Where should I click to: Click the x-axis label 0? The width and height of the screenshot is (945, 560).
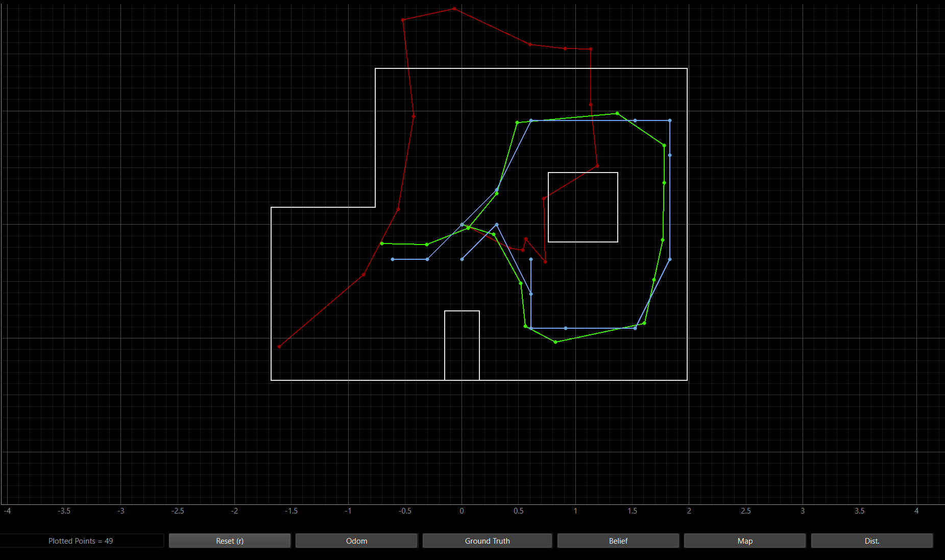[462, 510]
